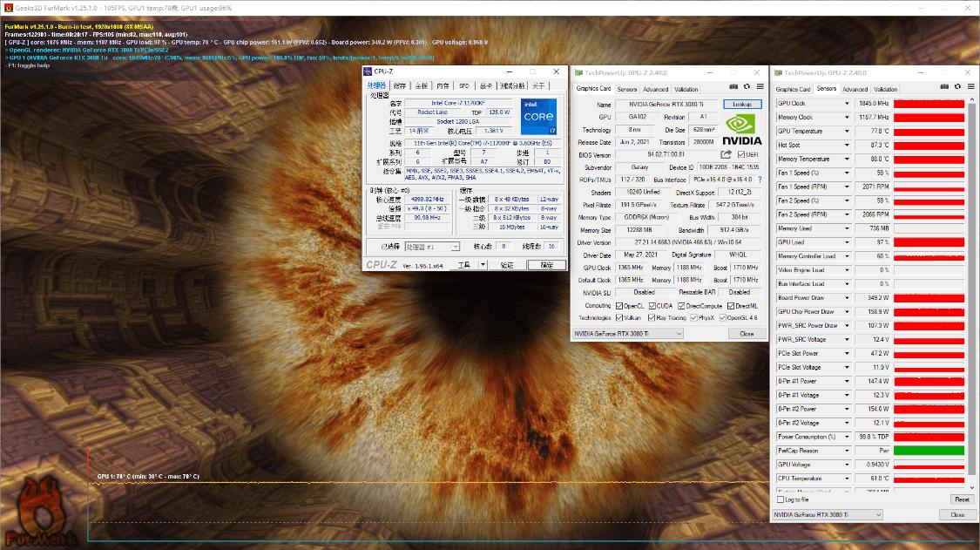Click the Lookup button in GPU-Z
Screen dimensions: 980x550
(x=742, y=105)
